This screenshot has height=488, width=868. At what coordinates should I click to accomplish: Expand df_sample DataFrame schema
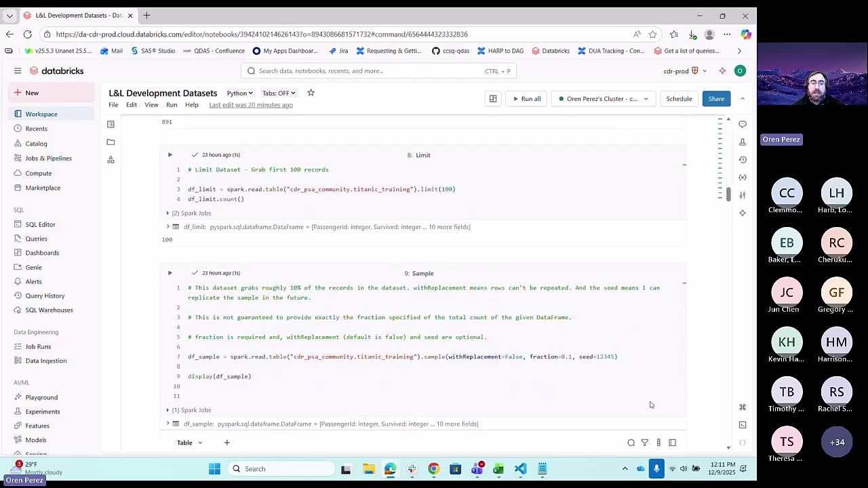tap(167, 424)
